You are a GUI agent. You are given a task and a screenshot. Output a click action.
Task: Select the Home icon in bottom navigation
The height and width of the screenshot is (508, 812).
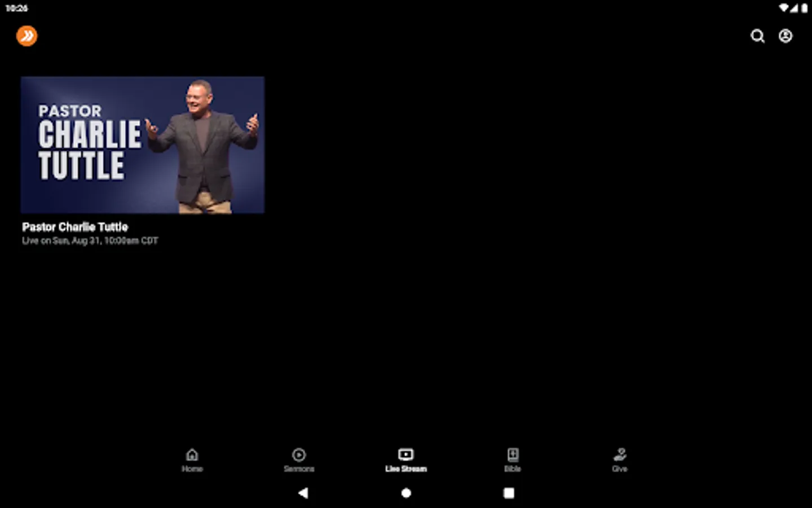(x=192, y=455)
